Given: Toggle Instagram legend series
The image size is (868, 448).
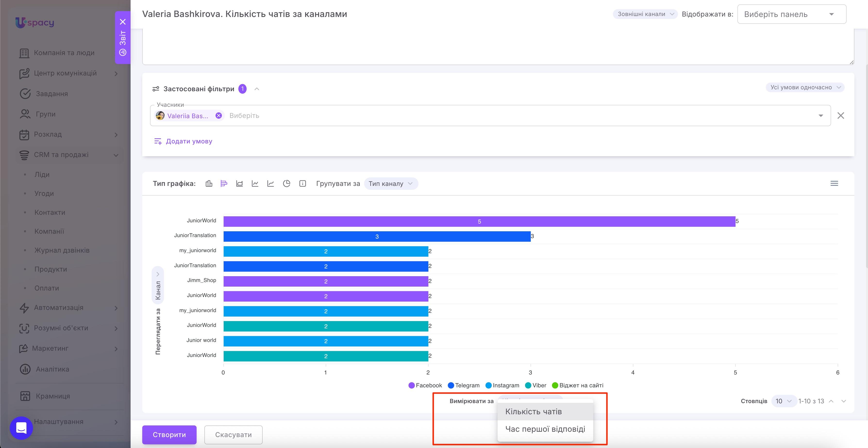Looking at the screenshot, I should click(x=502, y=385).
